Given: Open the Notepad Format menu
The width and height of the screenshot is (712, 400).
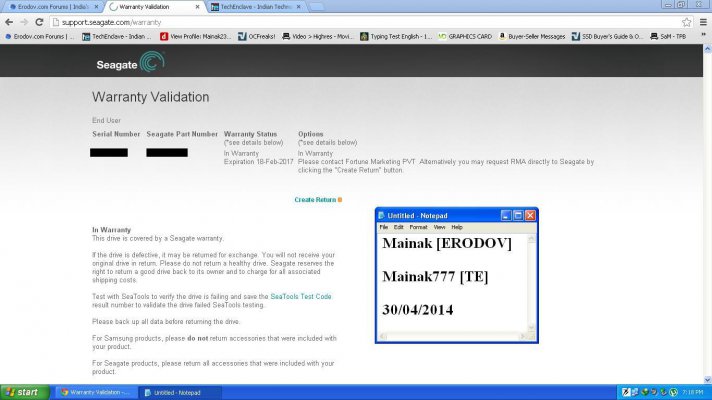Looking at the screenshot, I should [x=418, y=227].
